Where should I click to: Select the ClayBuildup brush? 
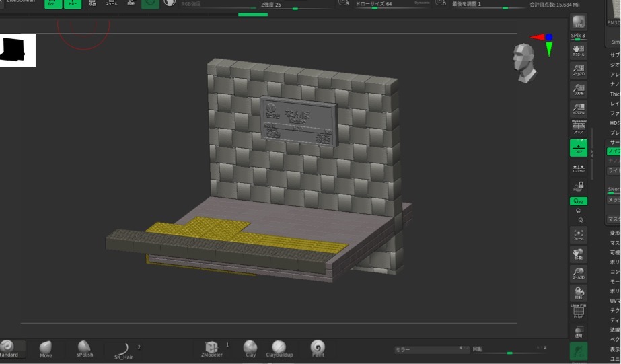pos(279,349)
